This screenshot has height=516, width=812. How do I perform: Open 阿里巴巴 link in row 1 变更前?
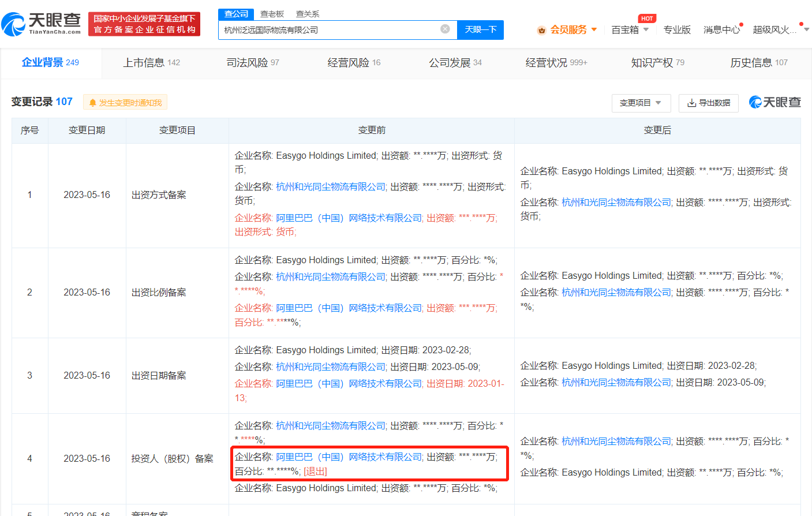[349, 218]
